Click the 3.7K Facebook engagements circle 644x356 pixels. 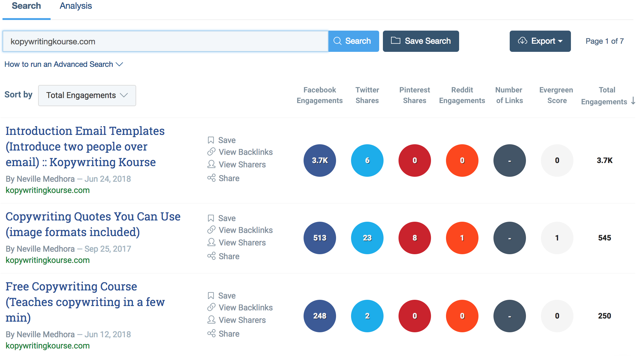(320, 161)
